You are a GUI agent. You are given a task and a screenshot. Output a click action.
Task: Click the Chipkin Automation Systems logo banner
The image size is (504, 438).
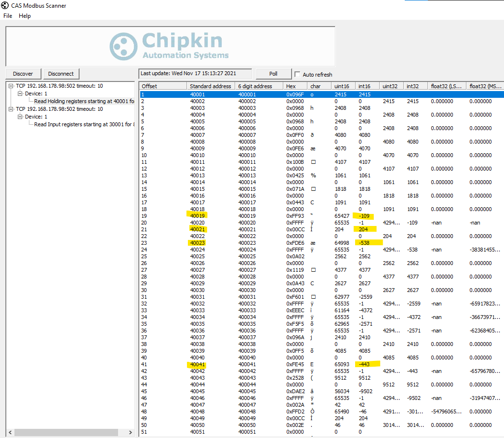171,46
